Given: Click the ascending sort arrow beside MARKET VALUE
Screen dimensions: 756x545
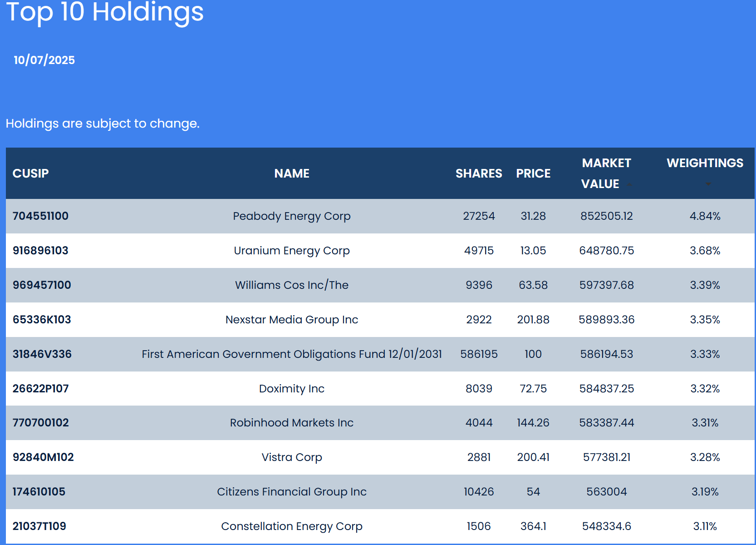Looking at the screenshot, I should pos(629,184).
